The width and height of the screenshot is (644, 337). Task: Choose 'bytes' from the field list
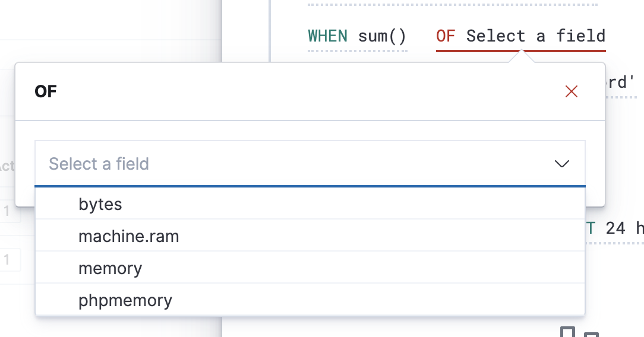[100, 205]
